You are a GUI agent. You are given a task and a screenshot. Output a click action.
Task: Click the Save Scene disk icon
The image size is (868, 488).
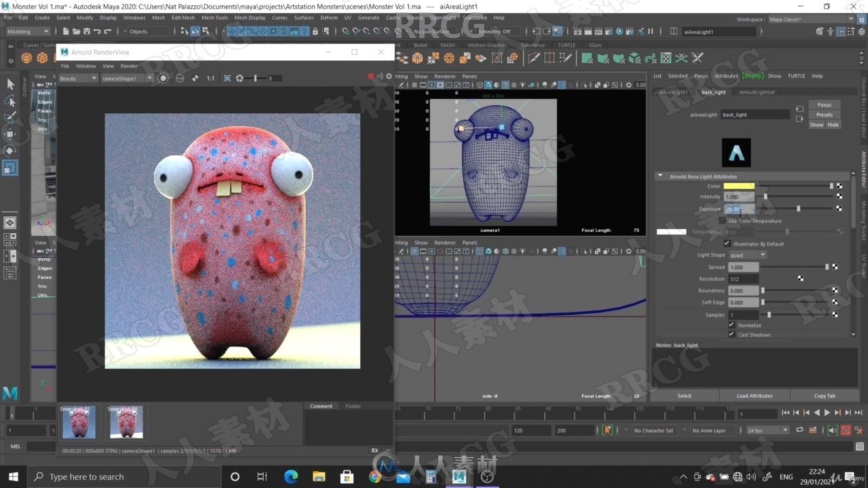pos(86,31)
